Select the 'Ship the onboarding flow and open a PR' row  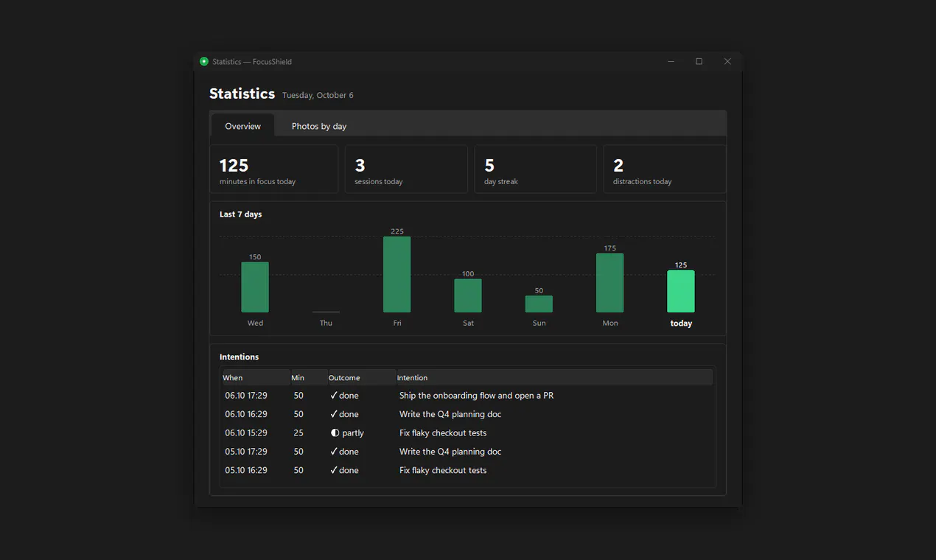[x=468, y=396]
